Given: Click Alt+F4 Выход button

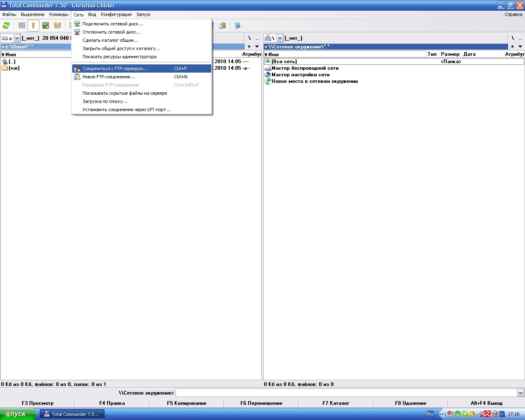Looking at the screenshot, I should click(x=486, y=403).
